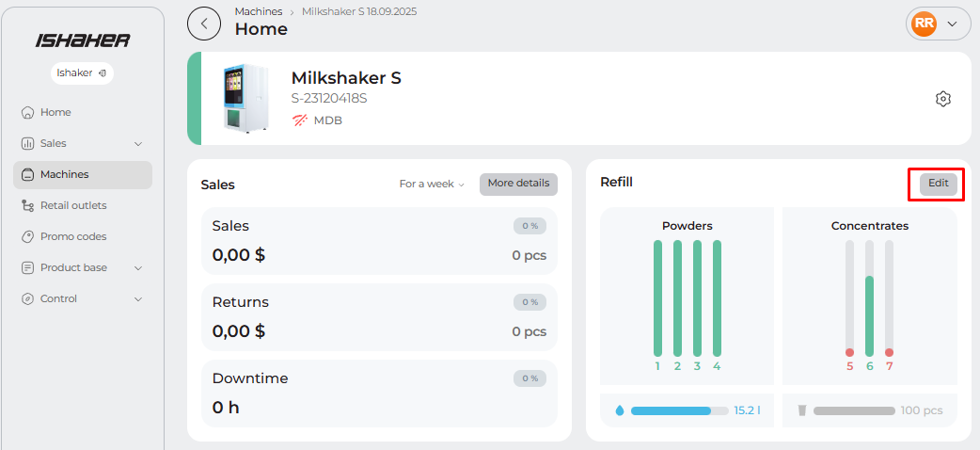Click the Ishaker workspace switcher icon
The width and height of the screenshot is (980, 450).
point(102,72)
